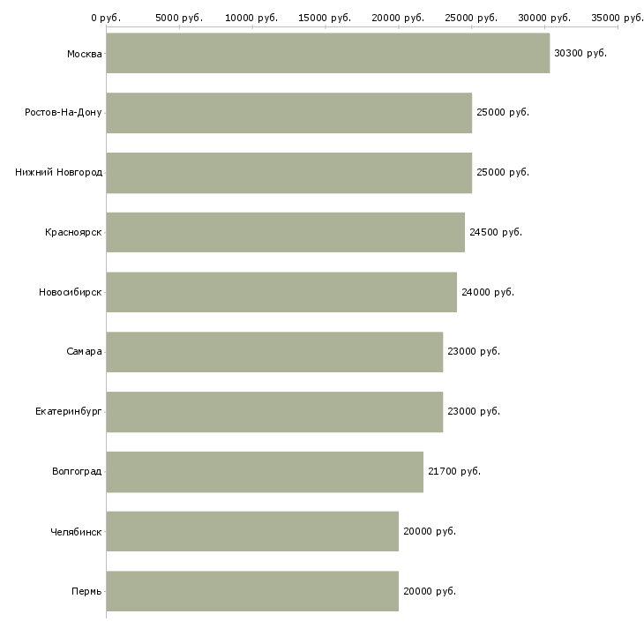Click the Пермь city label

86,591
